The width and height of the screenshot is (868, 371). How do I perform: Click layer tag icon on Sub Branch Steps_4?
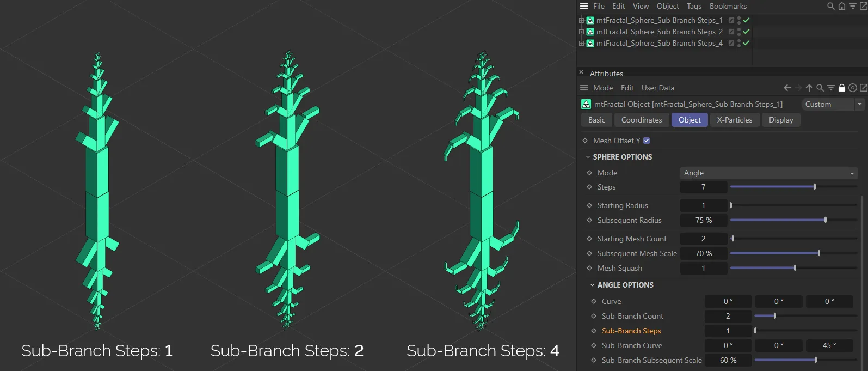(731, 43)
